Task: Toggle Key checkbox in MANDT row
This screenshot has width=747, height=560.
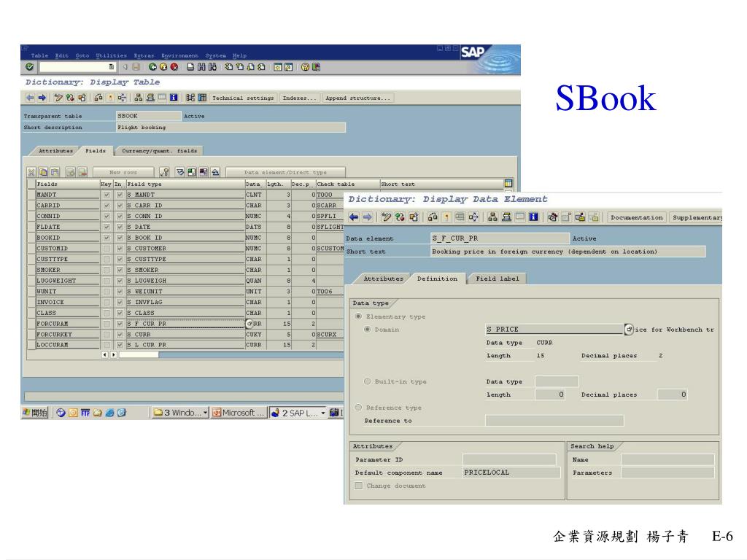Action: (x=107, y=195)
